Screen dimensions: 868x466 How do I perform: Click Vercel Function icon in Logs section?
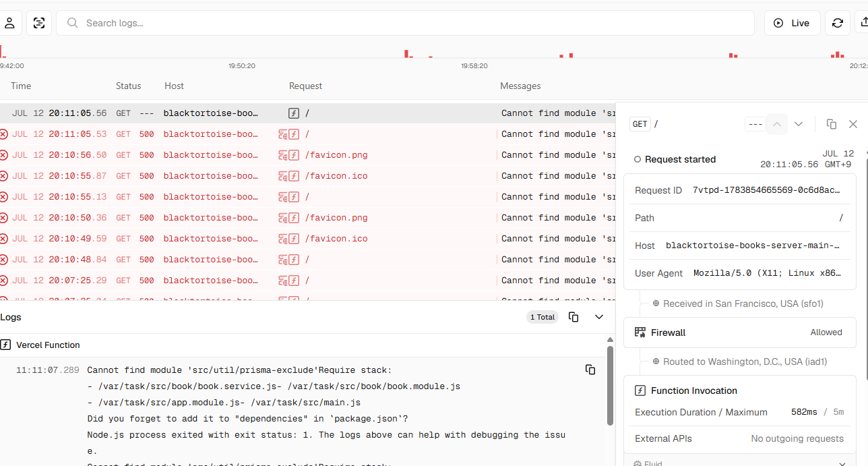[5, 345]
